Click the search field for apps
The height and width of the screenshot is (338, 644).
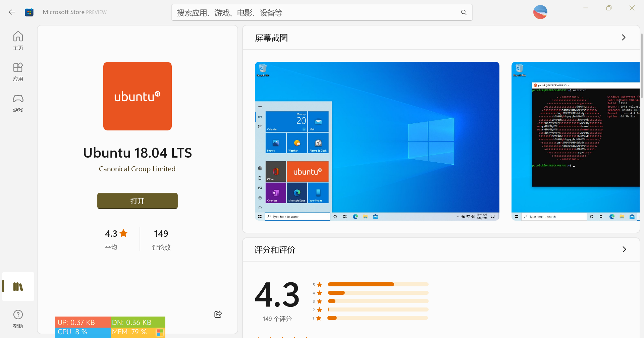click(322, 12)
